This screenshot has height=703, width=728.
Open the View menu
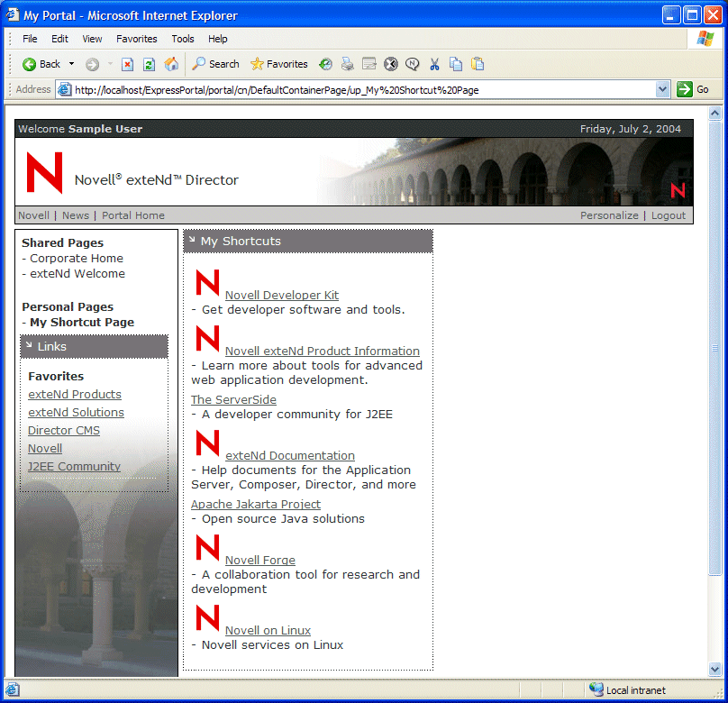(x=92, y=39)
